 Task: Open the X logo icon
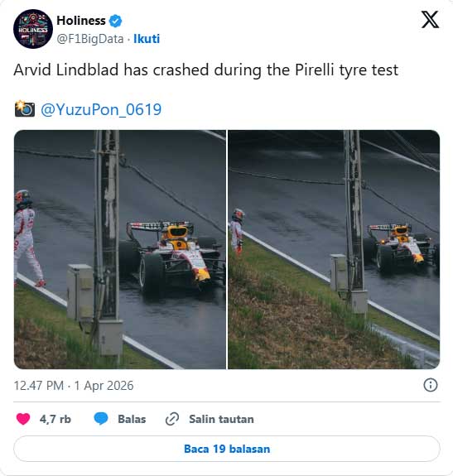(x=430, y=20)
